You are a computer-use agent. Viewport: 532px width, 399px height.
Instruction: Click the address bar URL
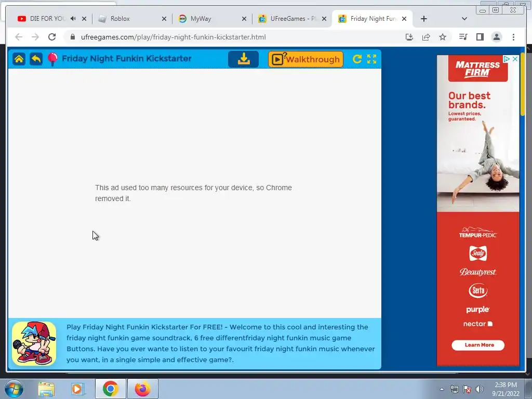tap(173, 37)
